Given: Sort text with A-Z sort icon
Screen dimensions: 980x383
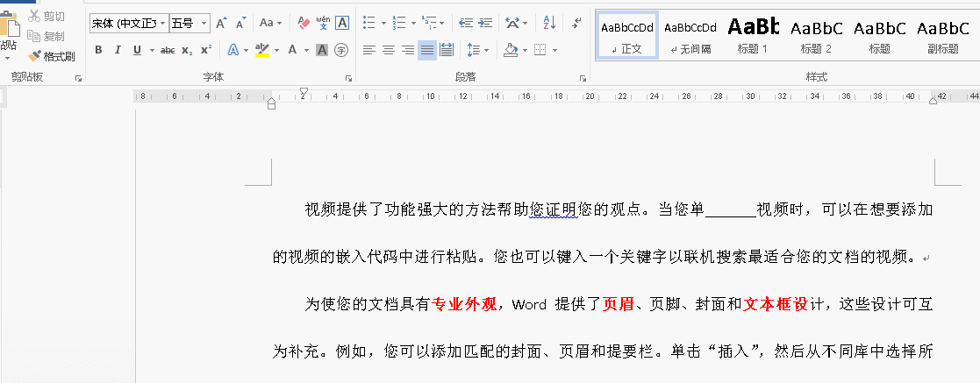Looking at the screenshot, I should point(549,23).
